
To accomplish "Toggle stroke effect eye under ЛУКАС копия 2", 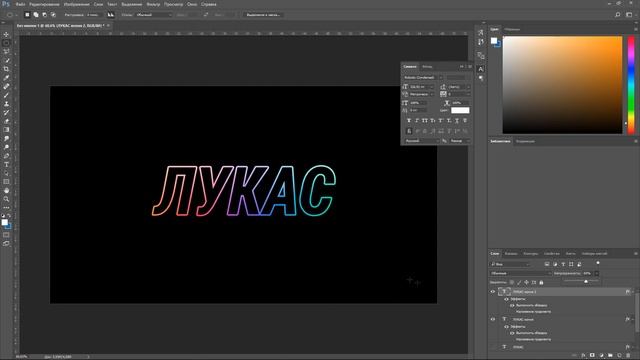I will click(512, 305).
